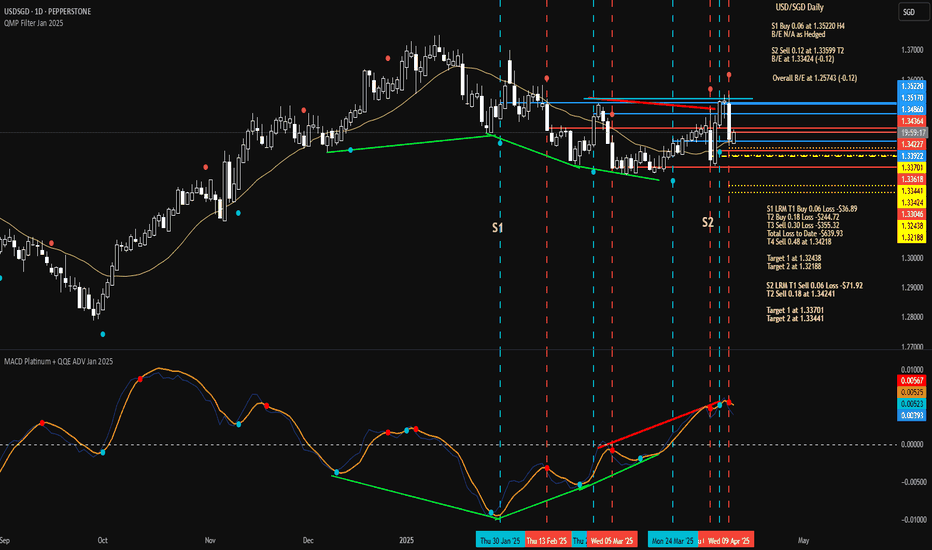Click the Thu 30 Jan '25 date marker
This screenshot has width=932, height=550.
pyautogui.click(x=500, y=540)
